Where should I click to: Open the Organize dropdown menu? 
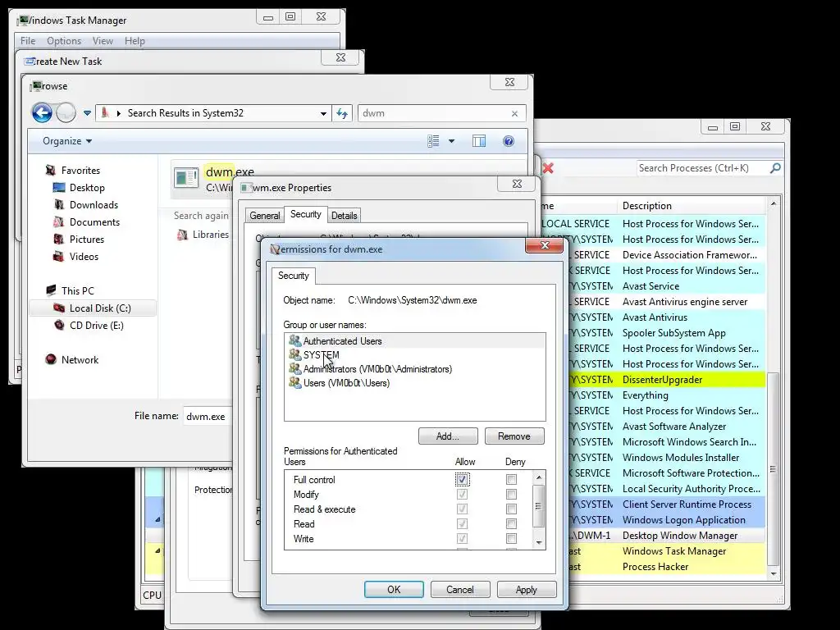coord(67,141)
